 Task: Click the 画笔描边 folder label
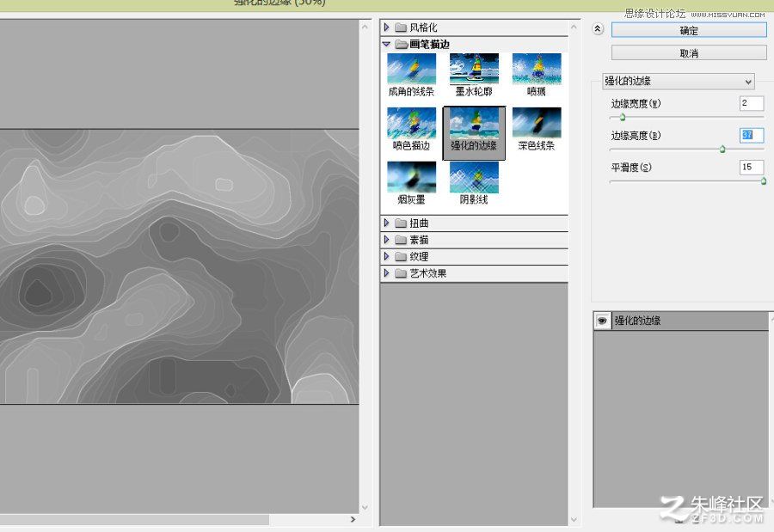[429, 45]
